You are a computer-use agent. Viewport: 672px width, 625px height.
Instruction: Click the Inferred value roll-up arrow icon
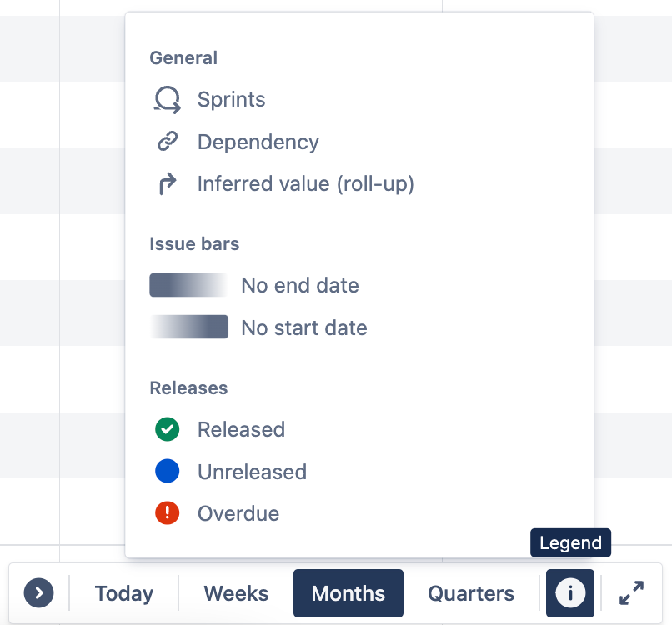[x=167, y=184]
